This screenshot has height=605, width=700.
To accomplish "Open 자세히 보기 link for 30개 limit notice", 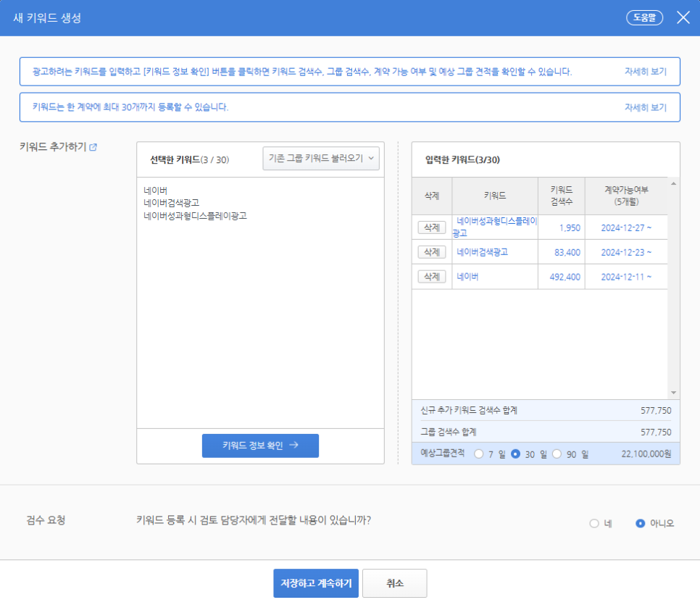I will tap(645, 107).
